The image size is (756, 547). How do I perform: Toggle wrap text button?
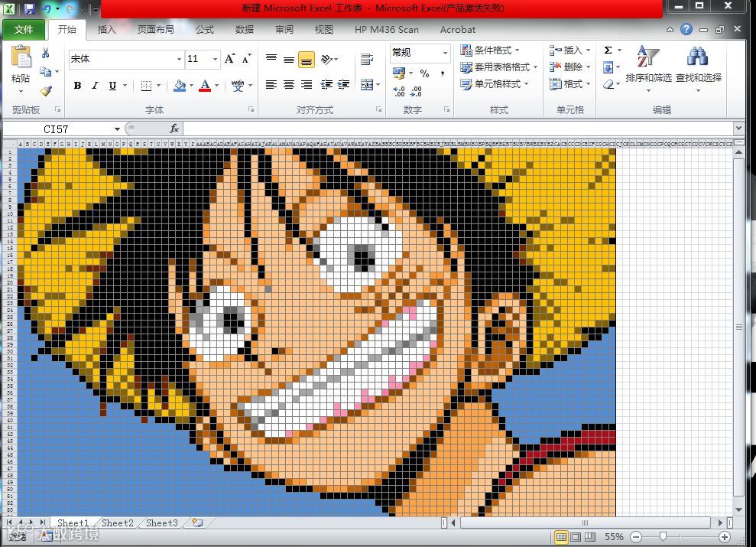point(366,60)
